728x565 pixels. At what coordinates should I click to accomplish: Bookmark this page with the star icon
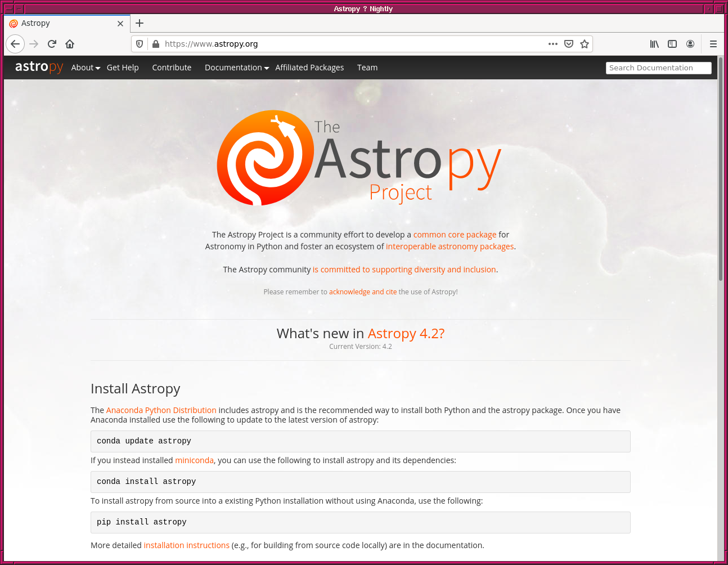(585, 44)
